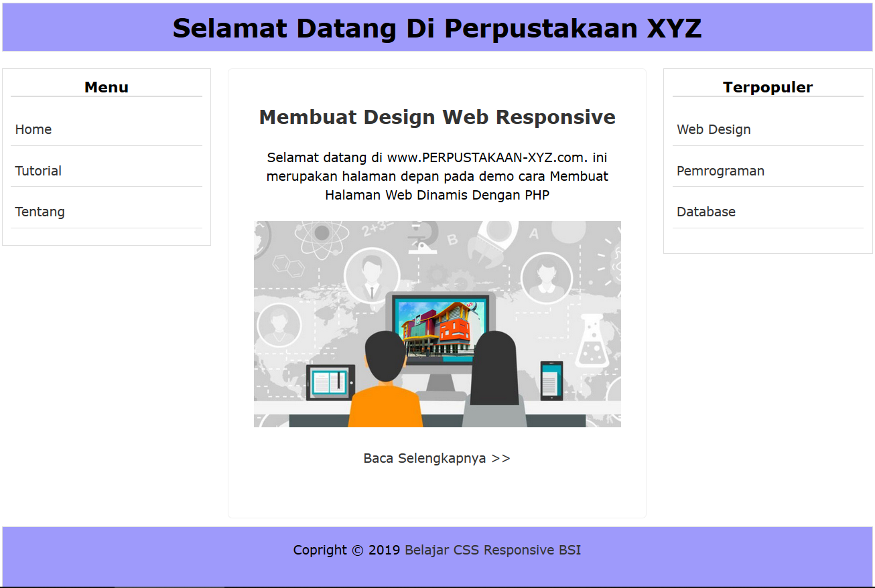Select Tentang in the Menu sidebar
This screenshot has height=588, width=875.
point(40,212)
